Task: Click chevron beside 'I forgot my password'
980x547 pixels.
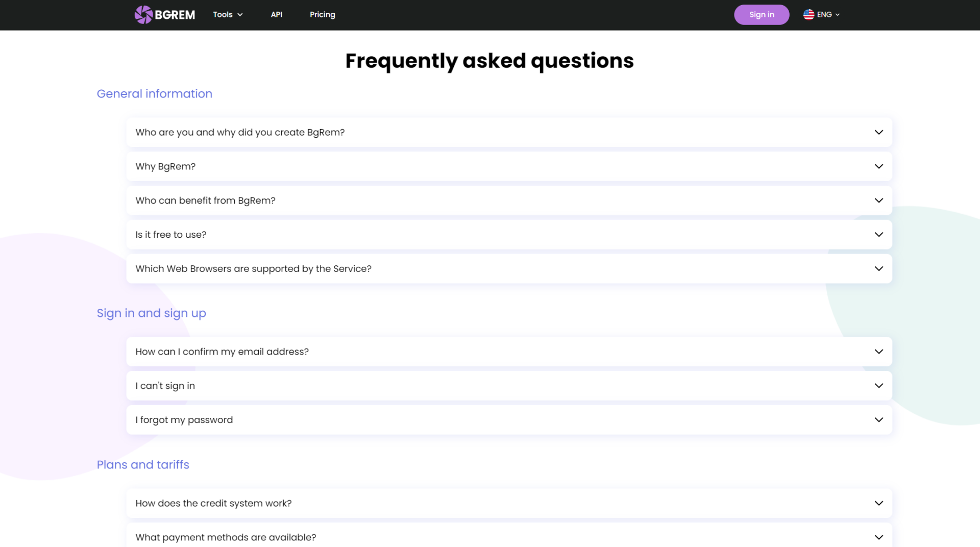Action: click(878, 420)
